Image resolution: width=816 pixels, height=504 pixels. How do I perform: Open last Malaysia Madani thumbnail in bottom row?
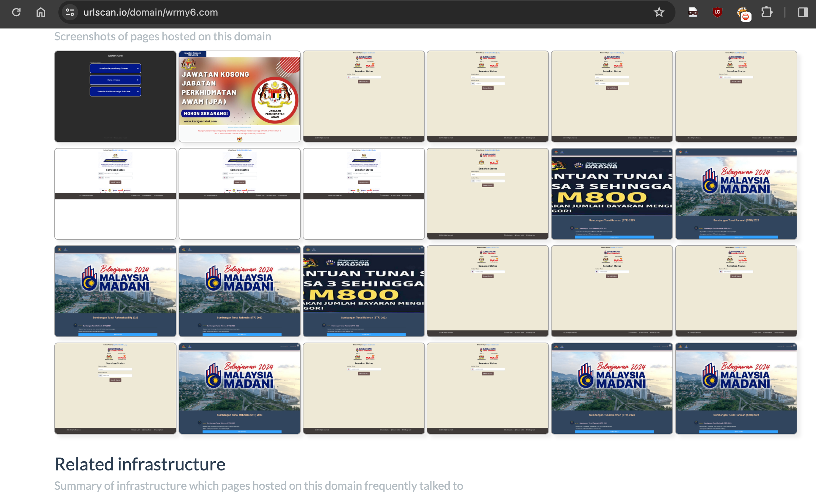[736, 388]
